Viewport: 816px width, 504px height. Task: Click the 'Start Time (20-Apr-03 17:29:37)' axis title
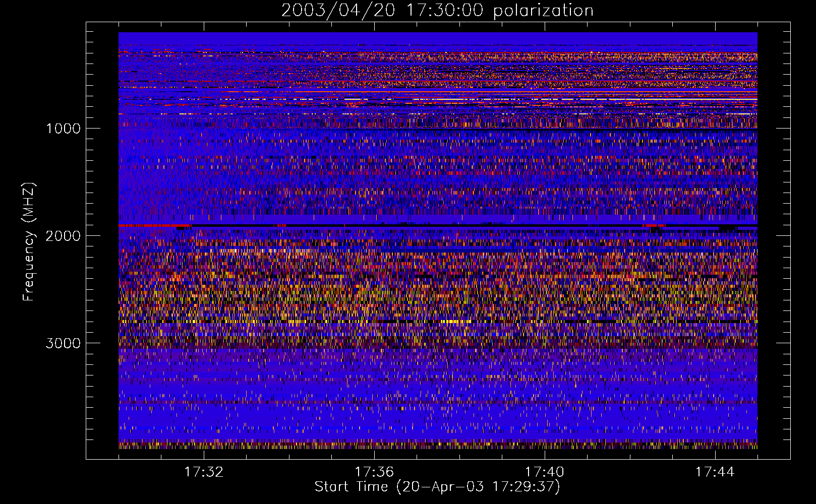coord(437,487)
